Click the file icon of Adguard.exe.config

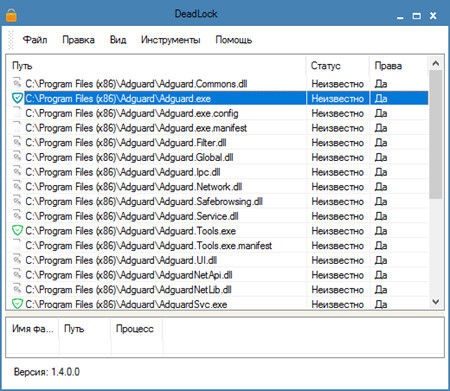click(17, 113)
